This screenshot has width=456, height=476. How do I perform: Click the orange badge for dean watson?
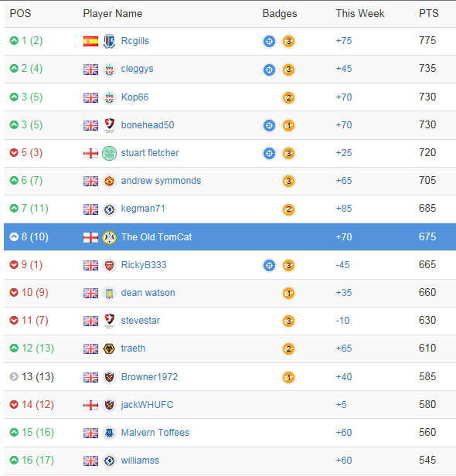[x=288, y=294]
